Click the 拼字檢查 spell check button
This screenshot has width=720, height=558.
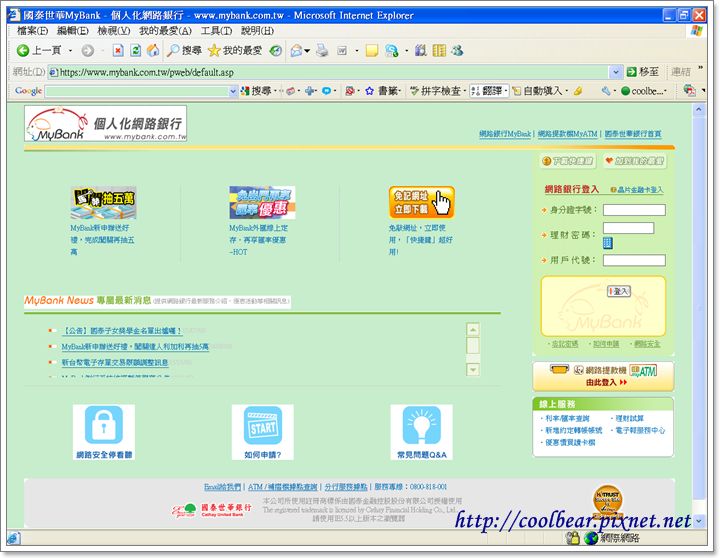point(435,91)
